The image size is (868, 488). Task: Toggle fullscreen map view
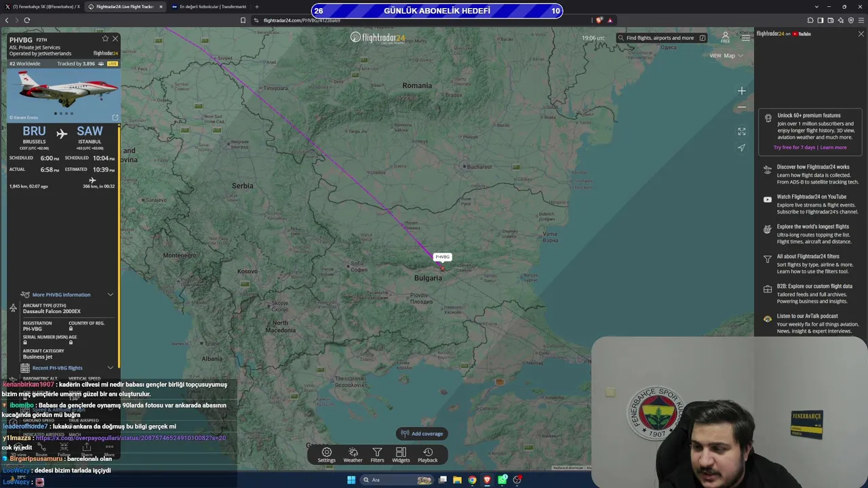tap(742, 131)
